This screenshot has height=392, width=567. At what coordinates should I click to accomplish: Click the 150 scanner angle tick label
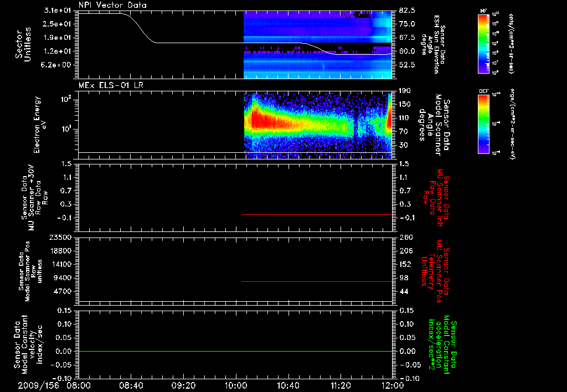pyautogui.click(x=405, y=104)
